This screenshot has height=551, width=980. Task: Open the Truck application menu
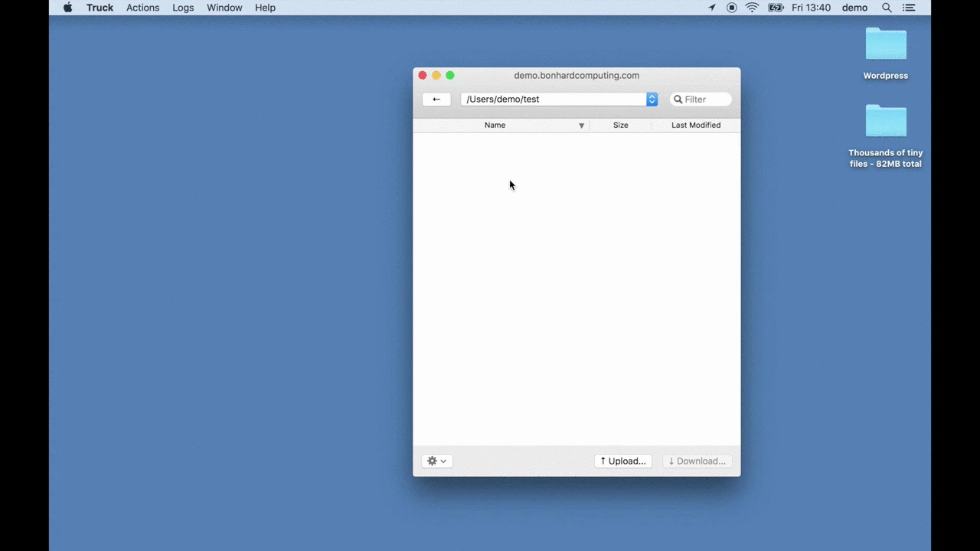pos(100,8)
